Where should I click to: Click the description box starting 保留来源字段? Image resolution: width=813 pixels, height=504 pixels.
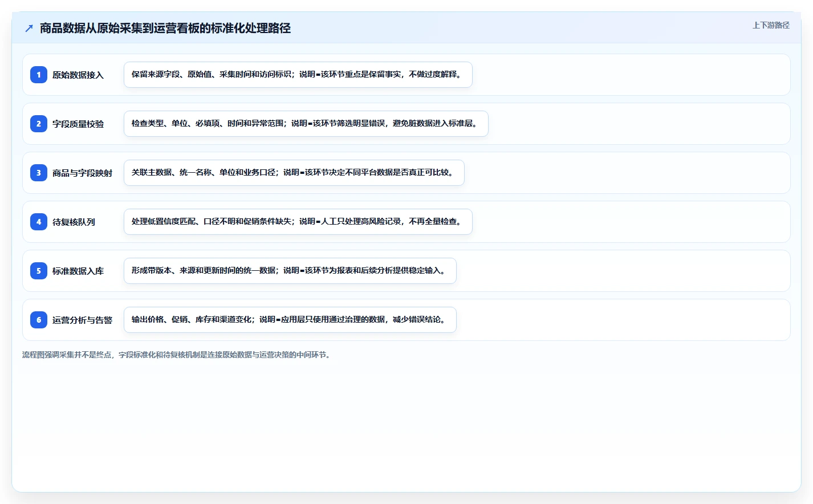pyautogui.click(x=298, y=75)
